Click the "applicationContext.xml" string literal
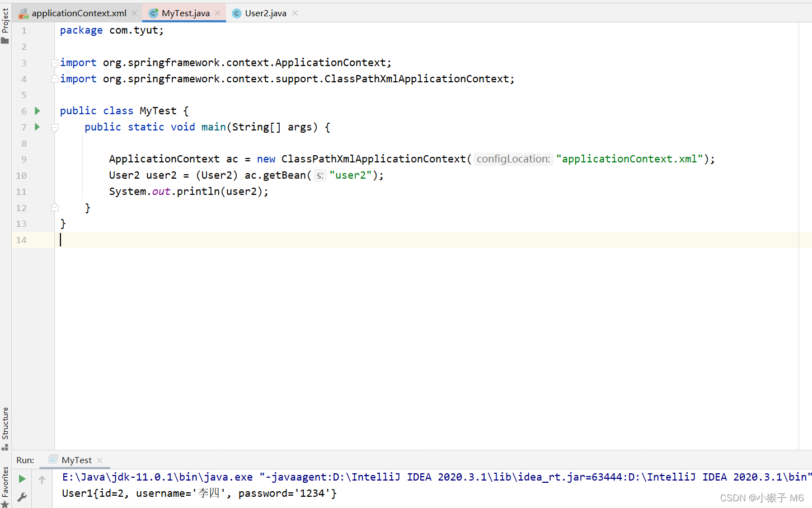This screenshot has width=812, height=508. pyautogui.click(x=630, y=159)
